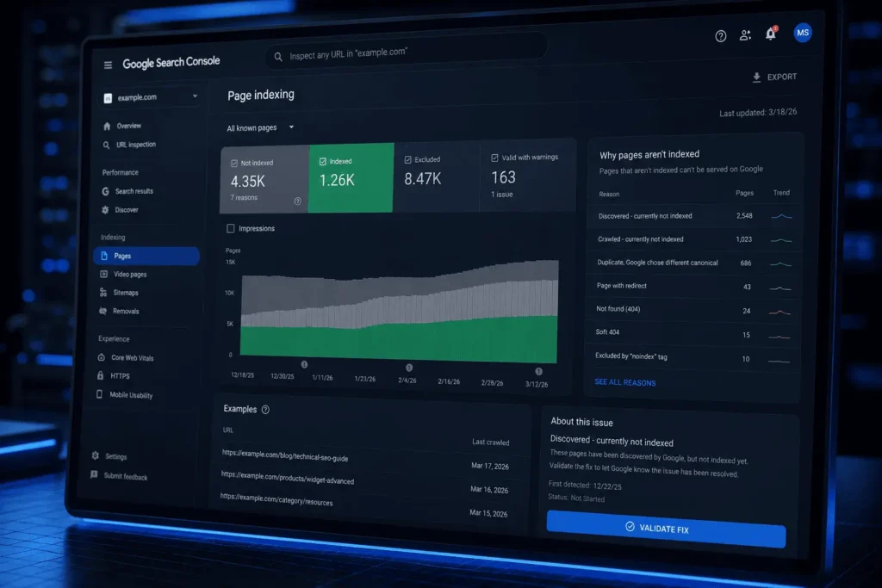Select the Duplicate, Google chose different canonical row
Screen dimensions: 882x588
694,263
